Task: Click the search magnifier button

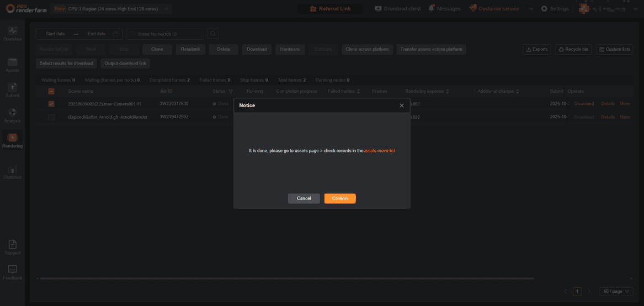Action: (x=212, y=34)
